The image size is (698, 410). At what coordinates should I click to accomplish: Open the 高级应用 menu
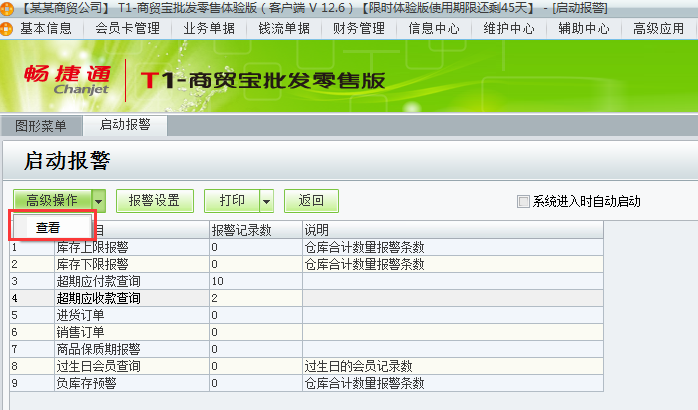click(x=659, y=29)
